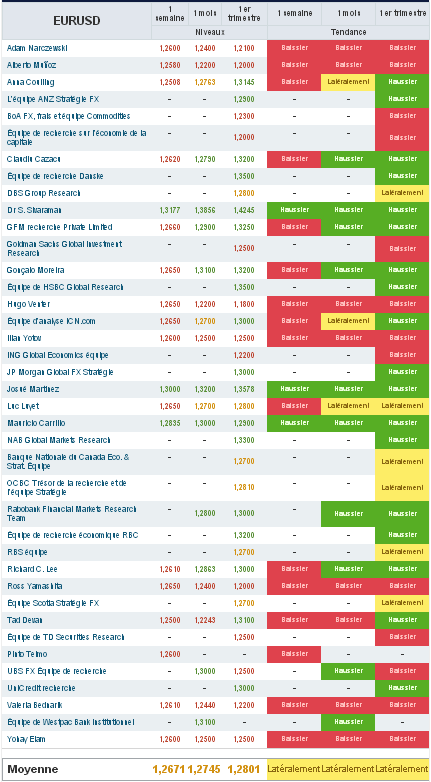The width and height of the screenshot is (431, 782).
Task: Open Équipe de recherche économique RBC
Action: (72, 535)
